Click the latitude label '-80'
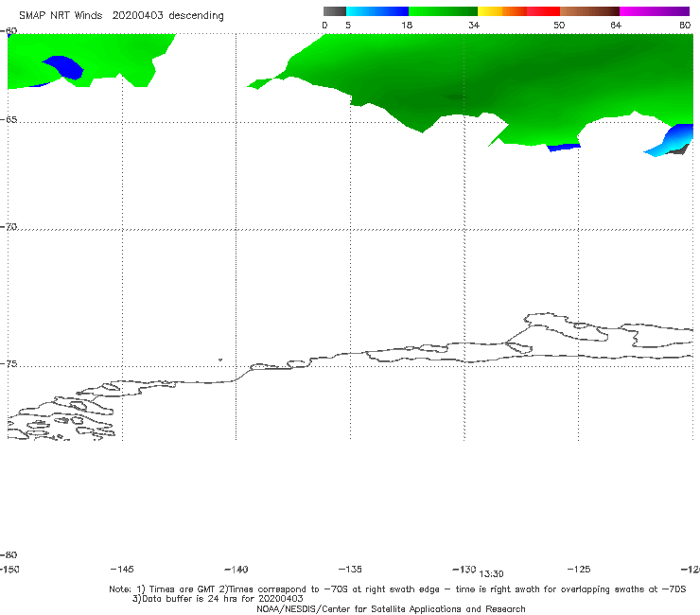Image resolution: width=700 pixels, height=615 pixels. point(9,555)
